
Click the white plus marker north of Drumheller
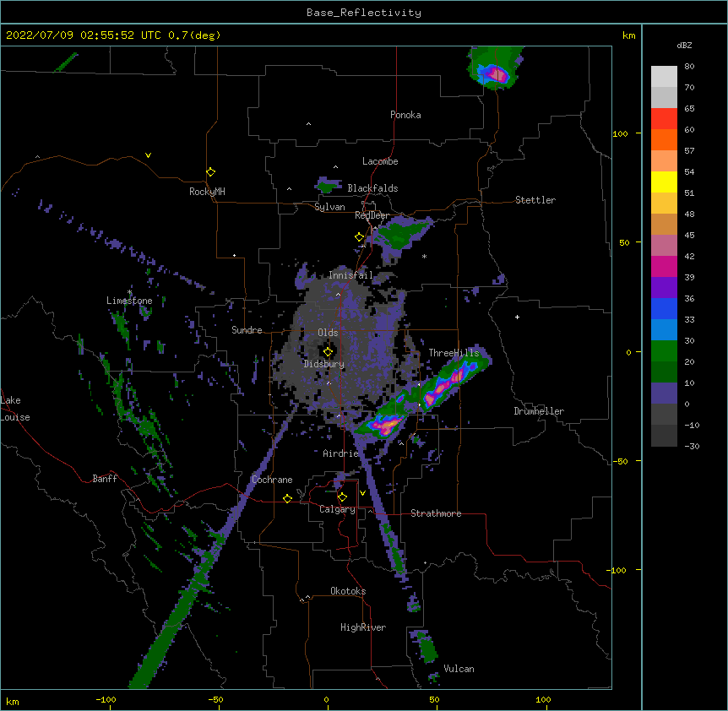[x=517, y=317]
